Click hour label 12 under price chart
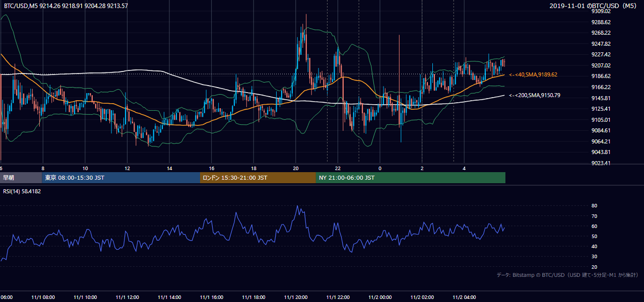The width and height of the screenshot is (644, 302). tap(127, 169)
